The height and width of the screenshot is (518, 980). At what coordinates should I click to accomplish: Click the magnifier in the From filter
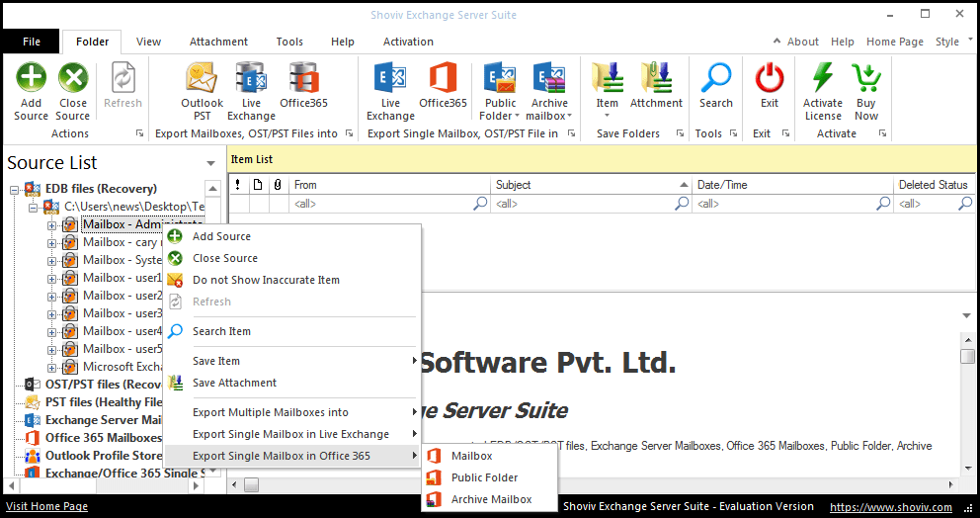480,204
